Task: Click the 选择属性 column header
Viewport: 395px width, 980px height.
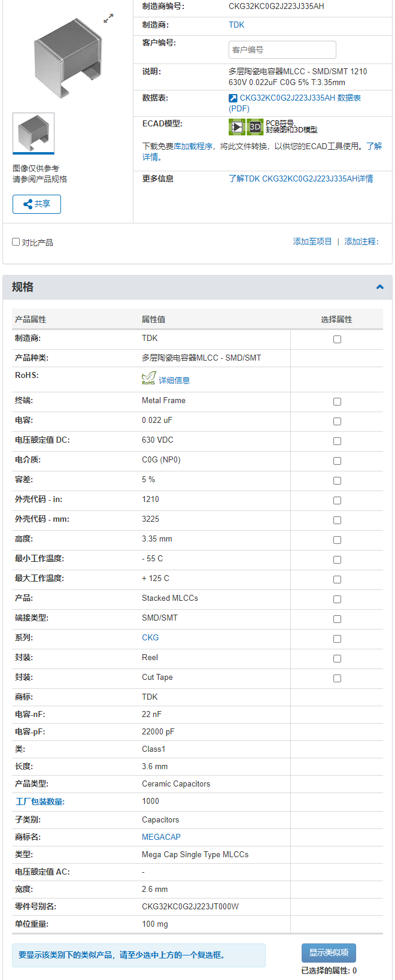Action: tap(336, 319)
